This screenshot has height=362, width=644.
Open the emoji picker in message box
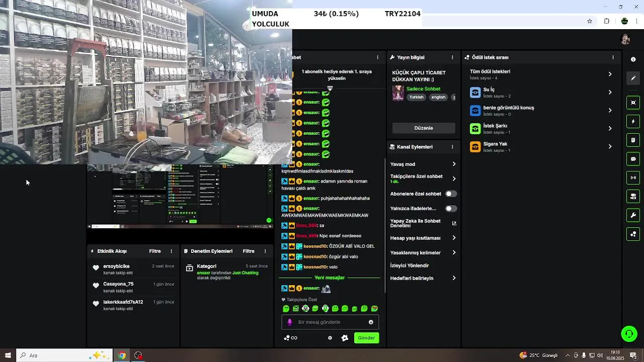tap(371, 322)
